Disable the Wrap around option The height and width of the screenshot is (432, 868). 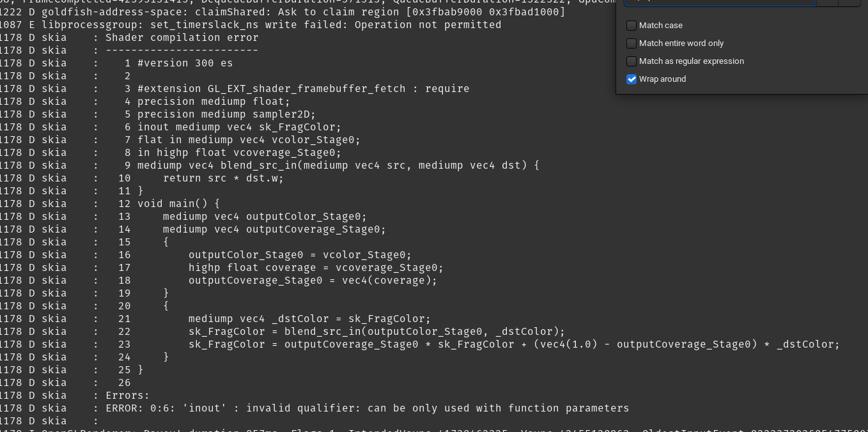[632, 79]
